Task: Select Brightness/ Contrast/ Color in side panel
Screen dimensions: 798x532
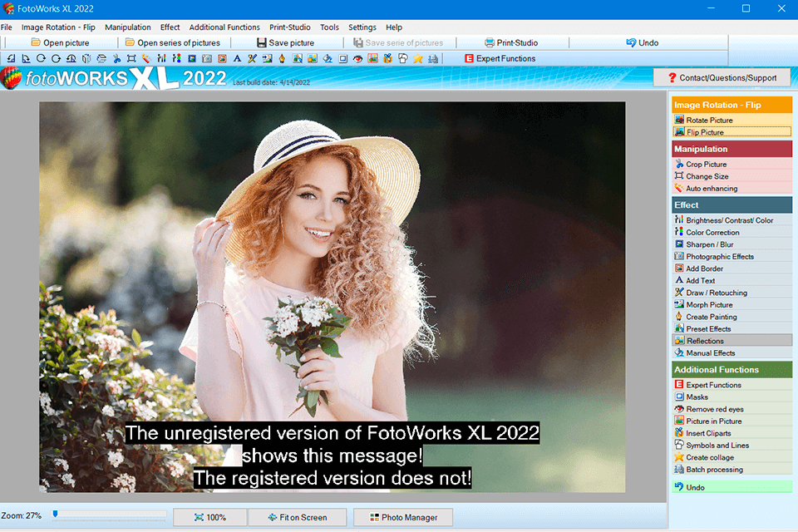Action: point(731,220)
